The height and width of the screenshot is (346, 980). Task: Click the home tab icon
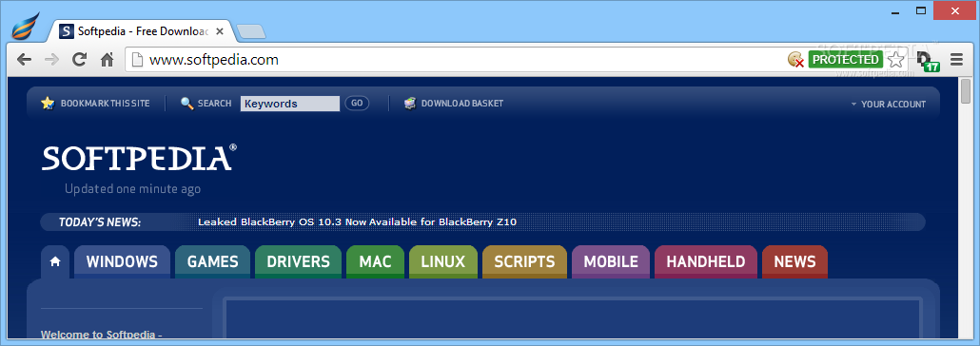55,261
